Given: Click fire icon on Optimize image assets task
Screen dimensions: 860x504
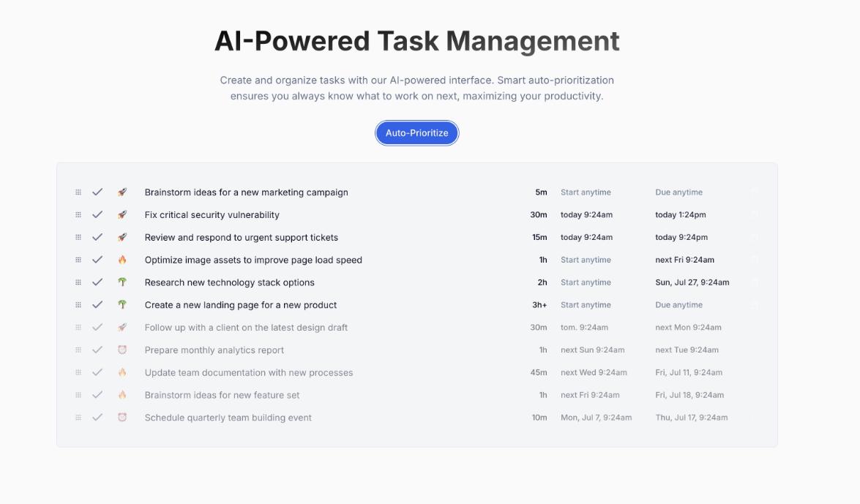Looking at the screenshot, I should [x=122, y=260].
